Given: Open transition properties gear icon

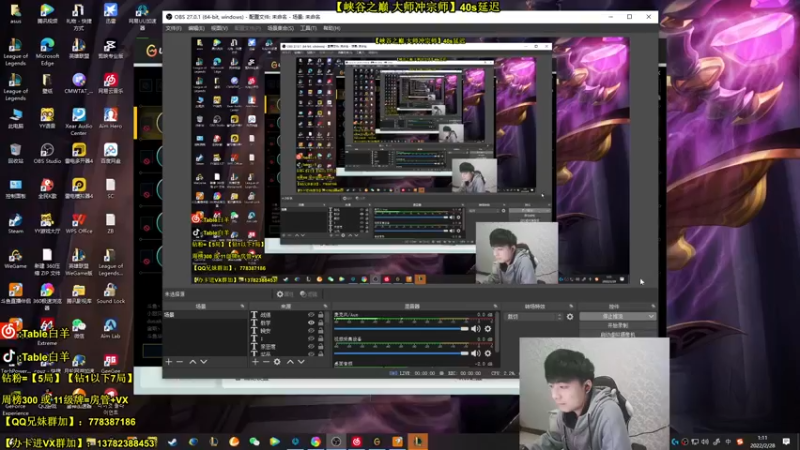Looking at the screenshot, I should click(x=570, y=317).
